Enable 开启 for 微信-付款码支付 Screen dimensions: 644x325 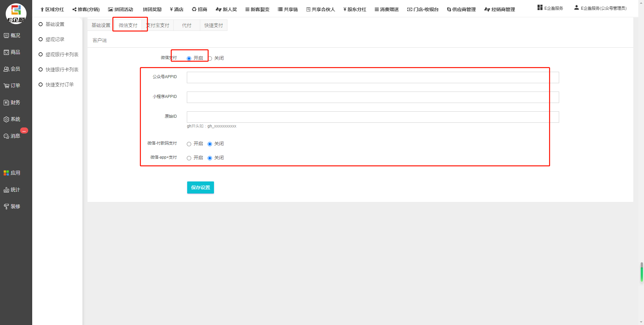[x=189, y=144]
